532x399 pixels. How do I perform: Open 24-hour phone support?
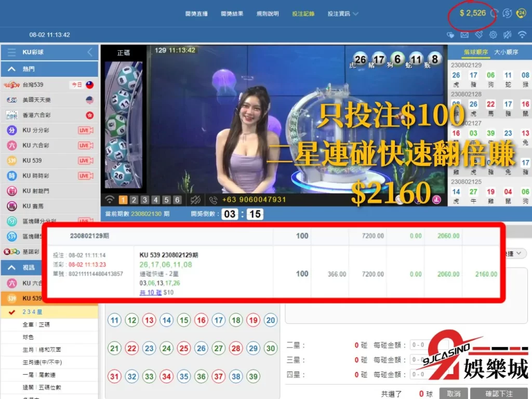pyautogui.click(x=521, y=13)
